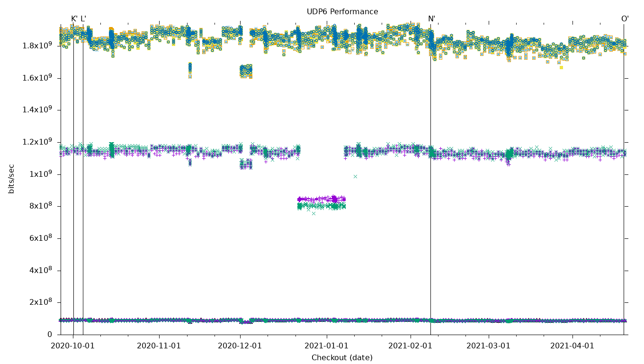
Task: Click x-axis date 2021-03-01
Action: (x=489, y=346)
